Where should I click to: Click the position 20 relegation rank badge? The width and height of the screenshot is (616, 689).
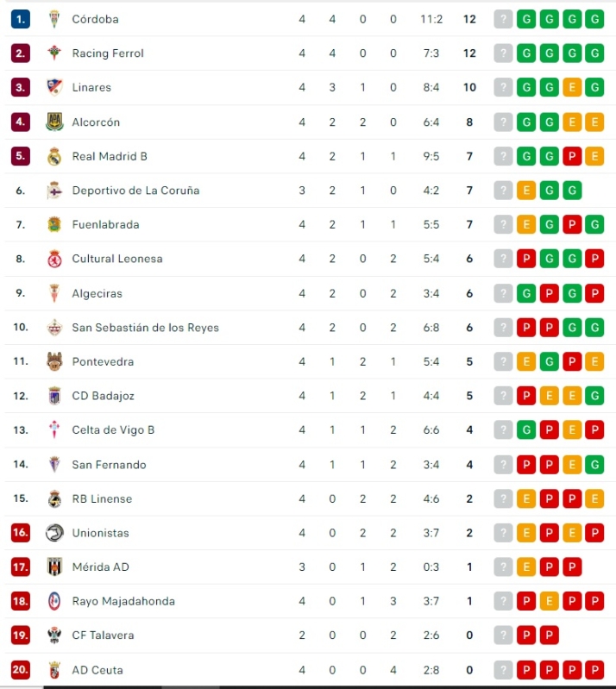coord(21,670)
